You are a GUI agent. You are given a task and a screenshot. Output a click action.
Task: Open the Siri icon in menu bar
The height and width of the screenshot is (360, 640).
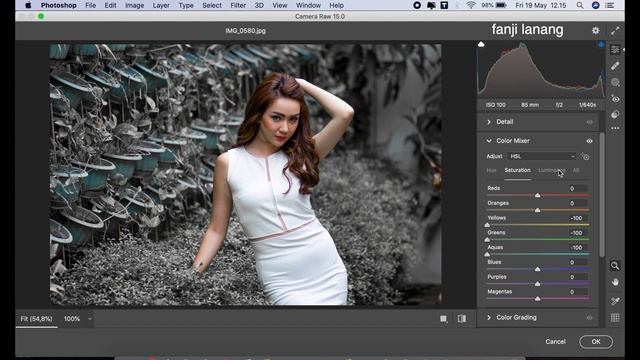tap(596, 5)
